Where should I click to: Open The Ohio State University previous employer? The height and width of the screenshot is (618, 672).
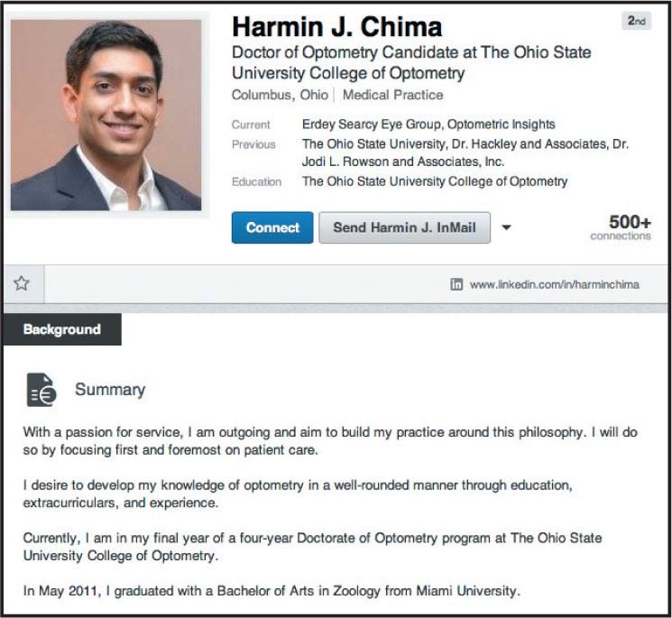point(373,144)
